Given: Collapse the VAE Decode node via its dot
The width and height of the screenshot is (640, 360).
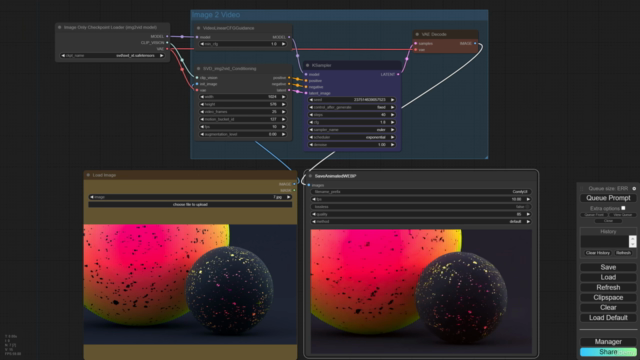Looking at the screenshot, I should [x=417, y=35].
